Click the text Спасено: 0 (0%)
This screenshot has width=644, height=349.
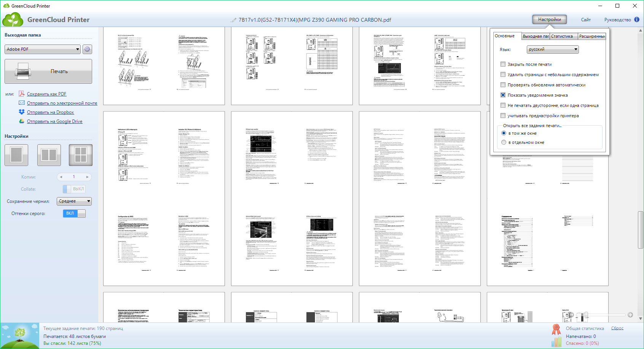click(582, 343)
